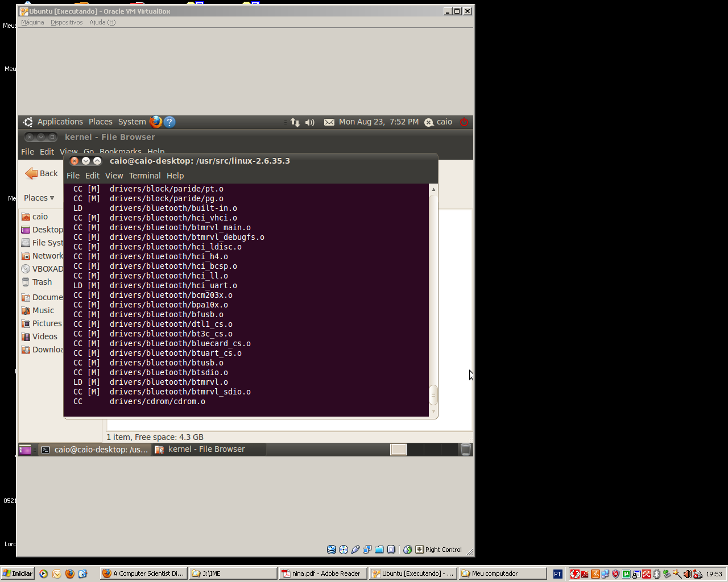This screenshot has height=582, width=728.
Task: Click the blue help icon in panel
Action: 169,122
